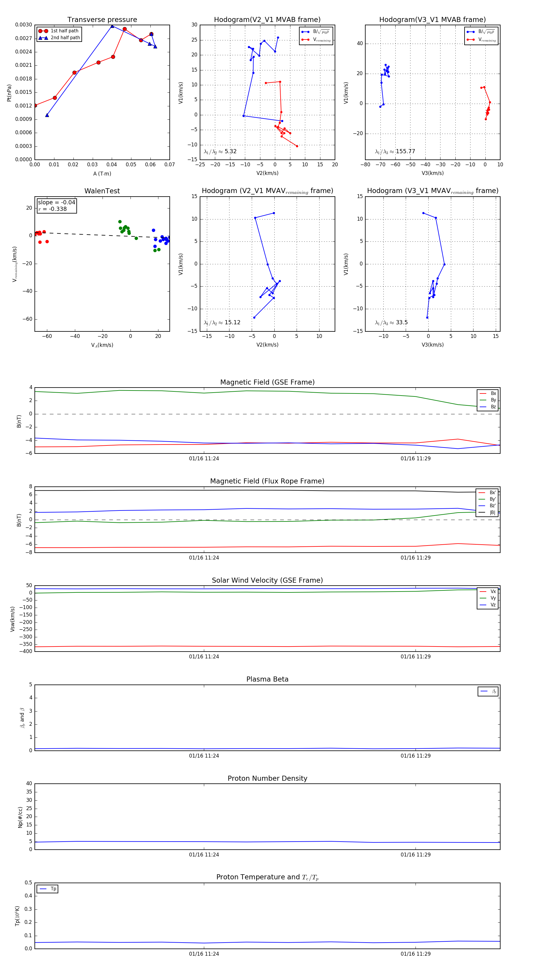Select the 'Vx' legend entry

point(488,591)
